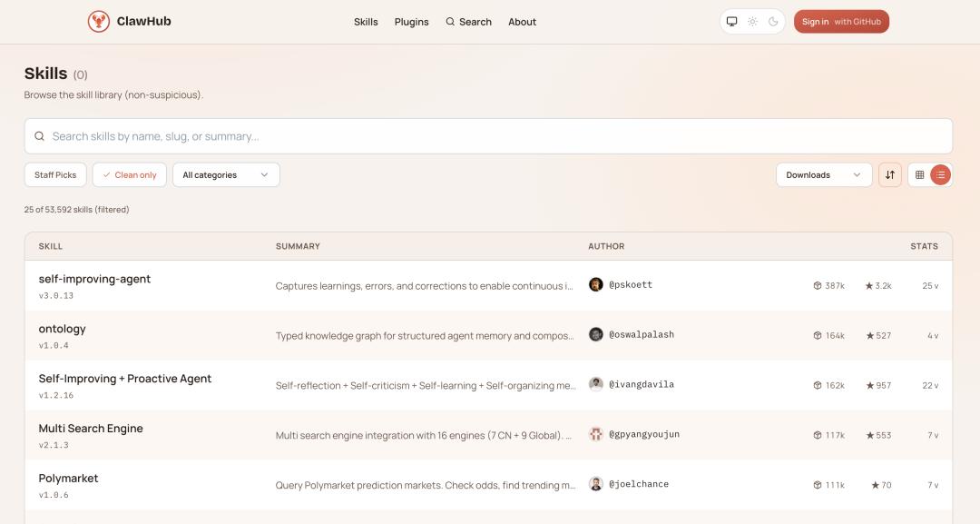Open the Polymarket skill entry
Viewport: 980px width, 524px height.
[68, 479]
